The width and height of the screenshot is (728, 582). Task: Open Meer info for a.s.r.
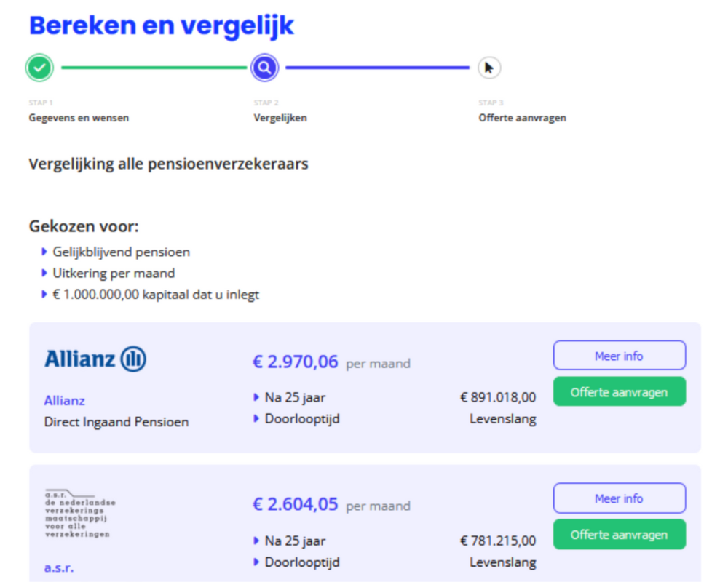(x=619, y=498)
